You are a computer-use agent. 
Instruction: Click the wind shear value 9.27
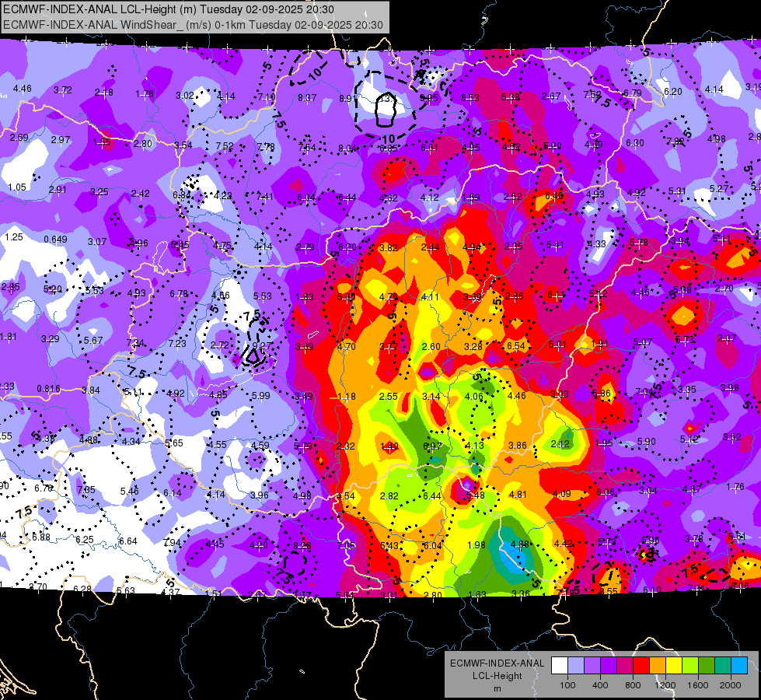pos(263,346)
